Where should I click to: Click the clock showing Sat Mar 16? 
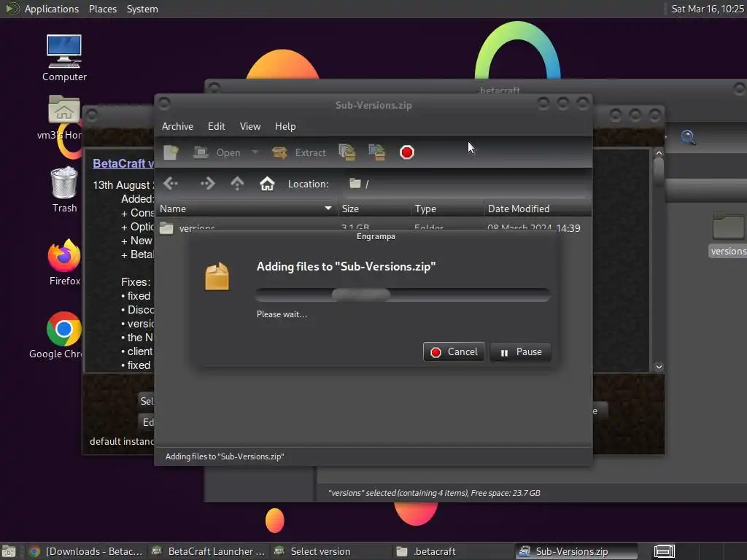coord(707,9)
